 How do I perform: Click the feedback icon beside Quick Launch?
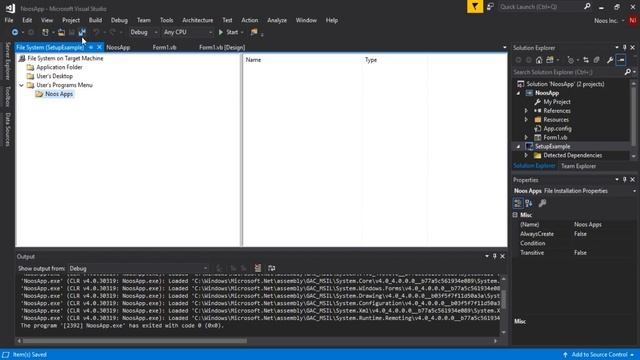pyautogui.click(x=490, y=7)
